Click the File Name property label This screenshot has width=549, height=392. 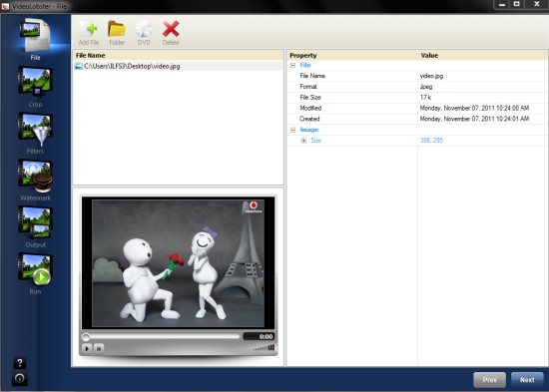coord(312,76)
